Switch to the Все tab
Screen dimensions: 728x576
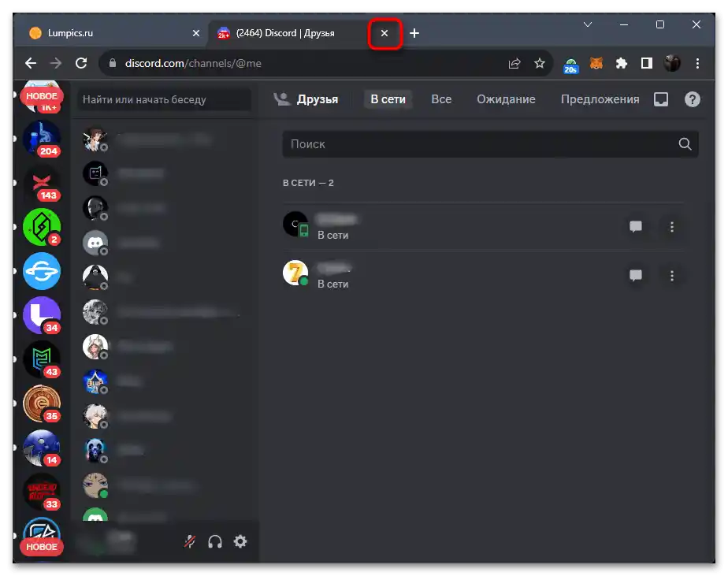(x=441, y=99)
